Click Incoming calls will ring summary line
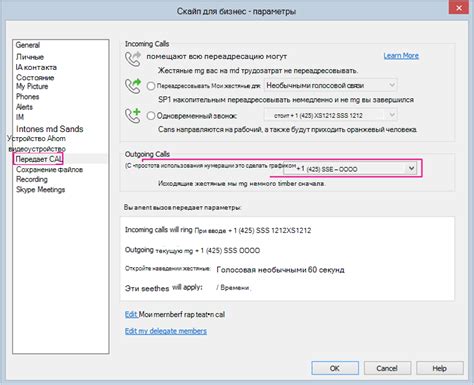The image size is (474, 385). pos(218,230)
